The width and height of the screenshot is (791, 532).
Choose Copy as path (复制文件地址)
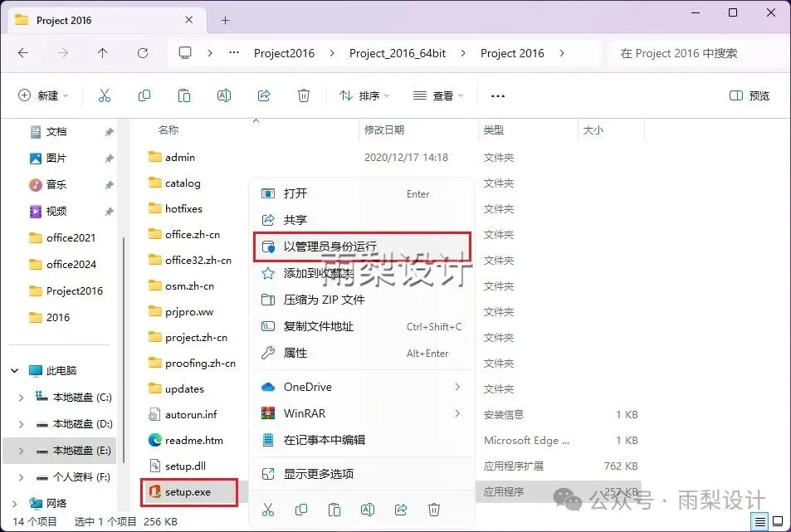coord(362,326)
